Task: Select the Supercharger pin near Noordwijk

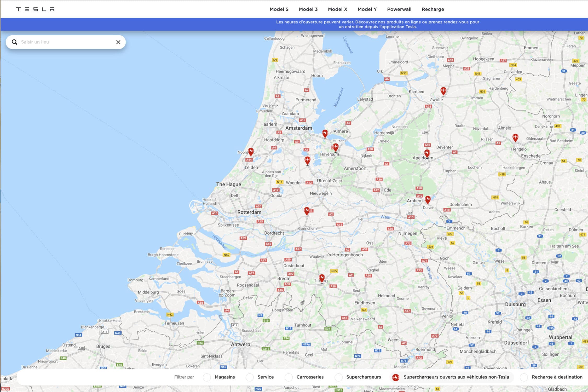Action: pos(251,152)
